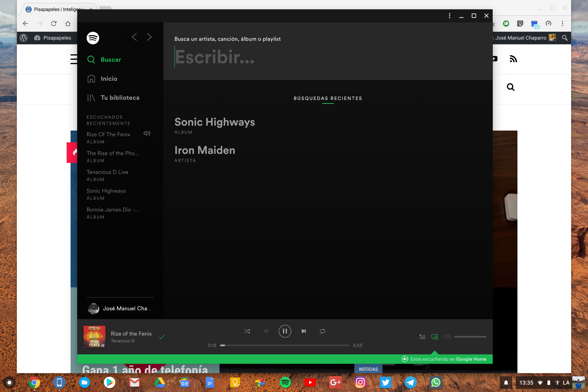This screenshot has height=392, width=588.
Task: Mute using the volume speaker icon
Action: click(447, 337)
